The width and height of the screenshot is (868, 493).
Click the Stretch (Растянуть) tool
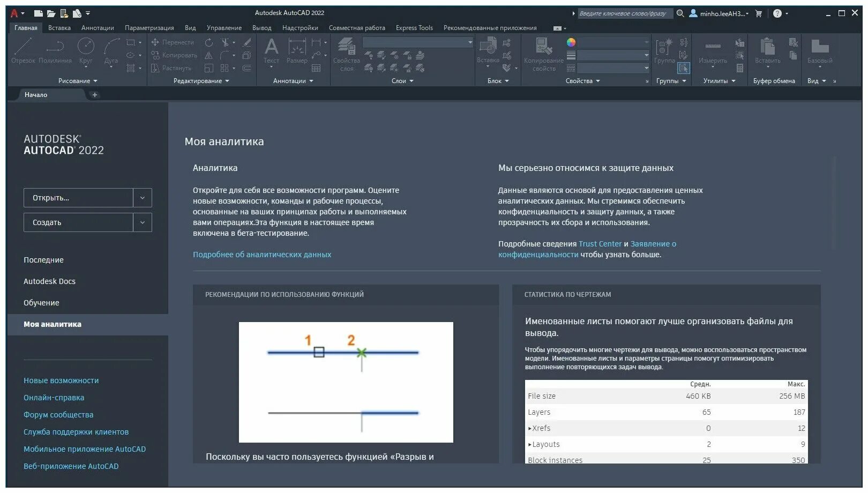click(170, 68)
